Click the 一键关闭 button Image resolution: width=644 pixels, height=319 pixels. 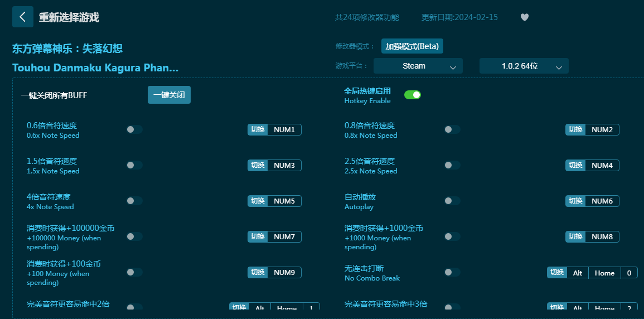tap(169, 95)
